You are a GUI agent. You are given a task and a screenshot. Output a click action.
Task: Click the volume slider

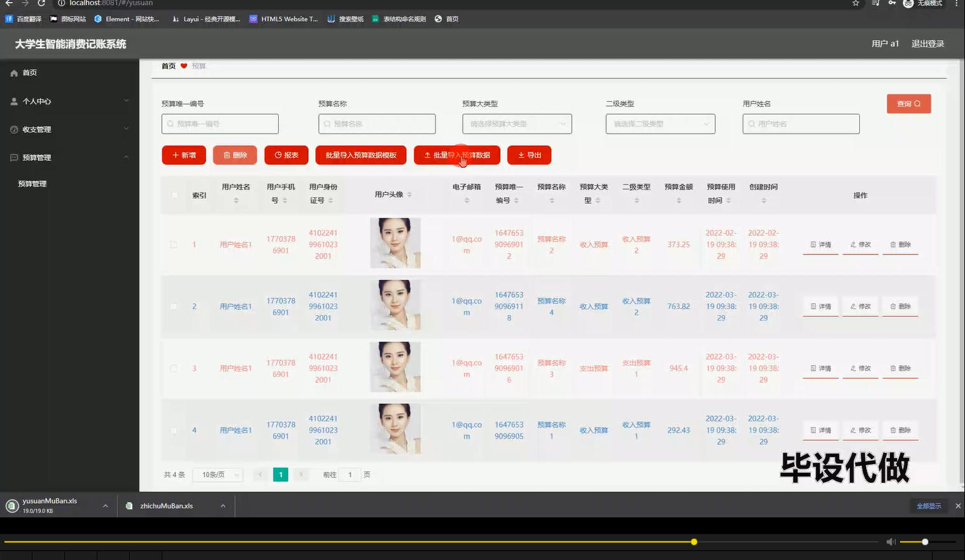pyautogui.click(x=927, y=542)
